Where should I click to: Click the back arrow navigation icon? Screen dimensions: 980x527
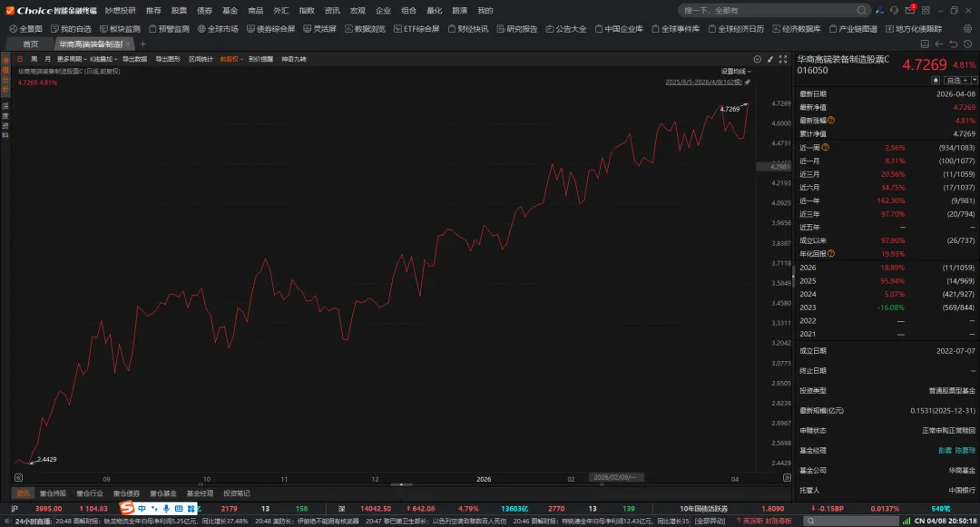[939, 44]
